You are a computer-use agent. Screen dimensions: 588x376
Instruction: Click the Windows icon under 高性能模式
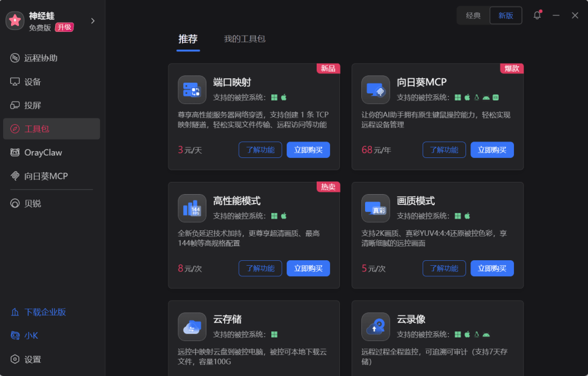(274, 216)
